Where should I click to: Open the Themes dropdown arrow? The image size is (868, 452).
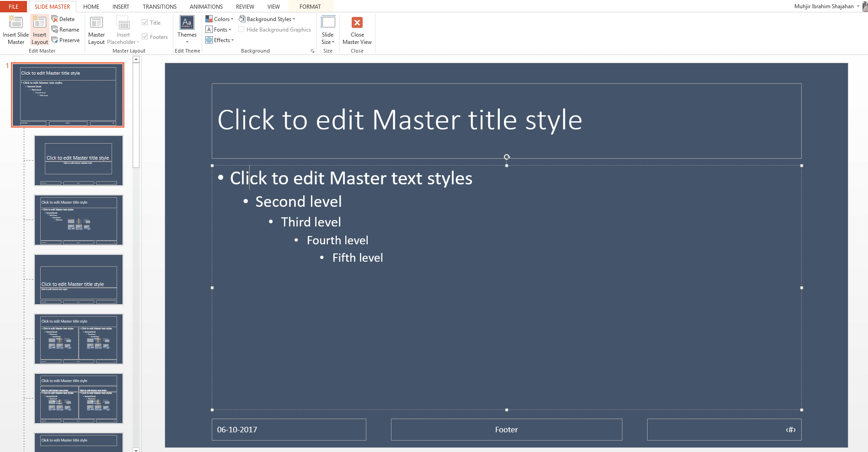[x=187, y=42]
